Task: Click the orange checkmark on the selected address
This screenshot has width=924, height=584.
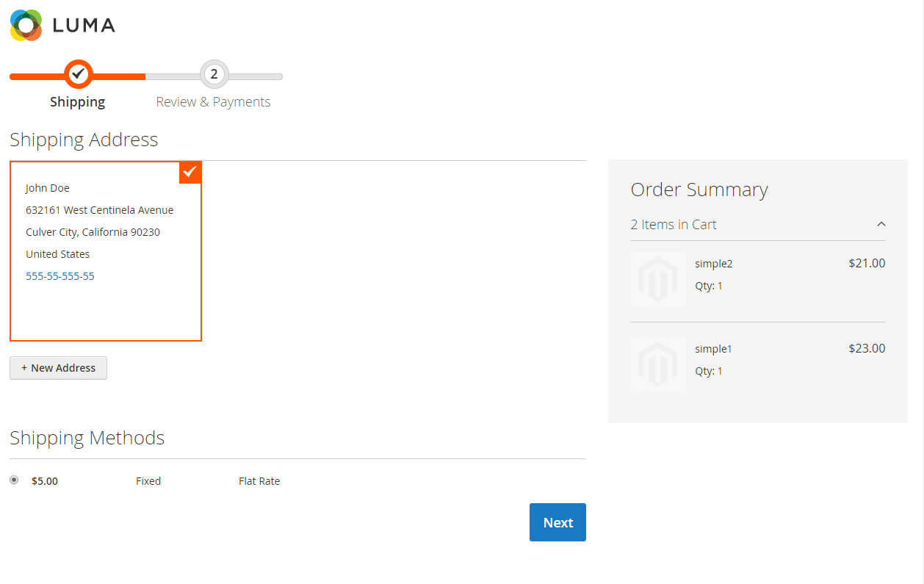Action: 190,172
